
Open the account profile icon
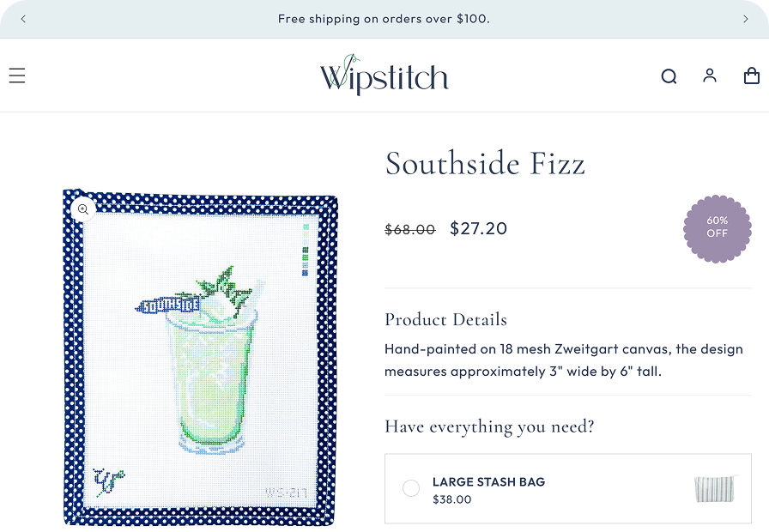pyautogui.click(x=710, y=76)
